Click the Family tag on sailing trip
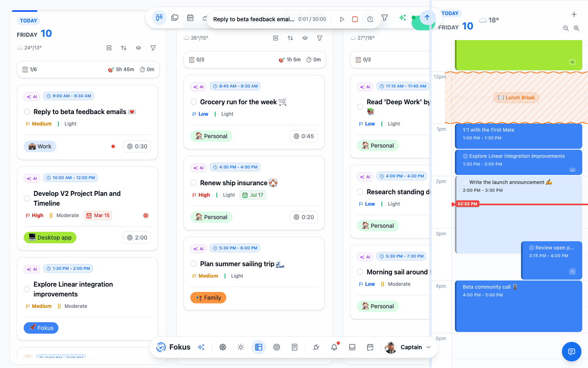 pos(208,298)
